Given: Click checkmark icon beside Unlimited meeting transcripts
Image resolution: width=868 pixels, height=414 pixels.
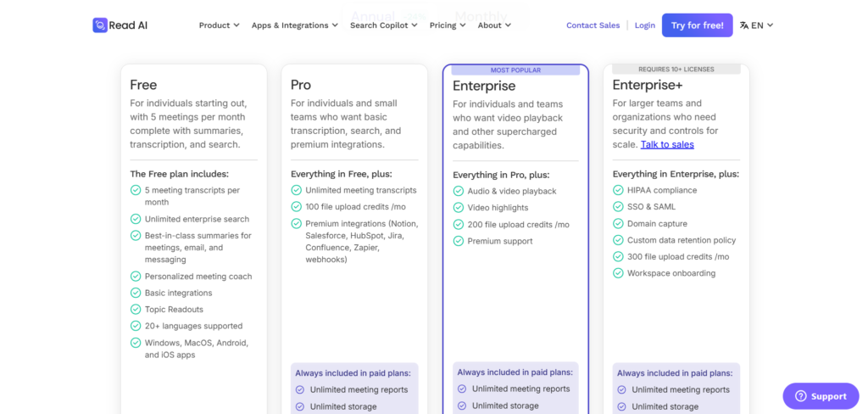Looking at the screenshot, I should click(297, 191).
